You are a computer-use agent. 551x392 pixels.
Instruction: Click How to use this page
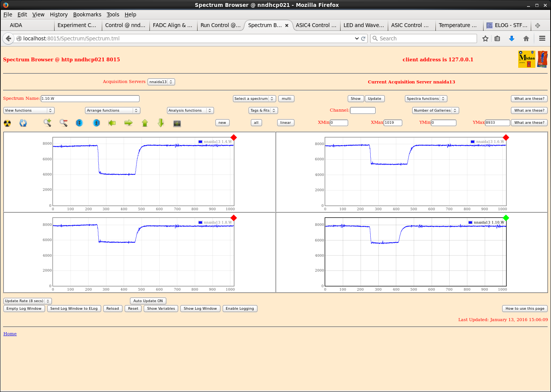pyautogui.click(x=525, y=309)
